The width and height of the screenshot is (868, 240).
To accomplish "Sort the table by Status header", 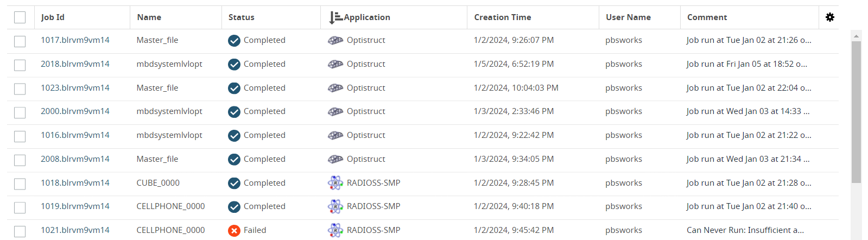I will pos(241,17).
